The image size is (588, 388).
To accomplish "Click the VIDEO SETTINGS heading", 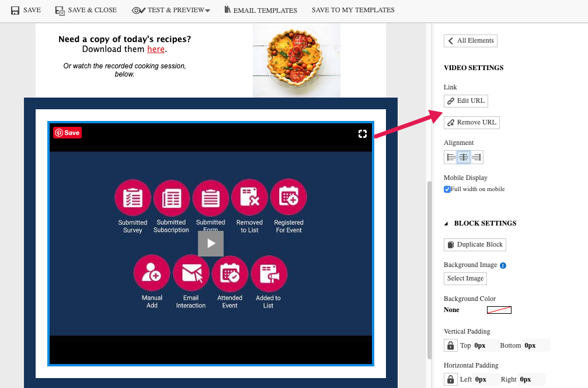I will pos(474,68).
